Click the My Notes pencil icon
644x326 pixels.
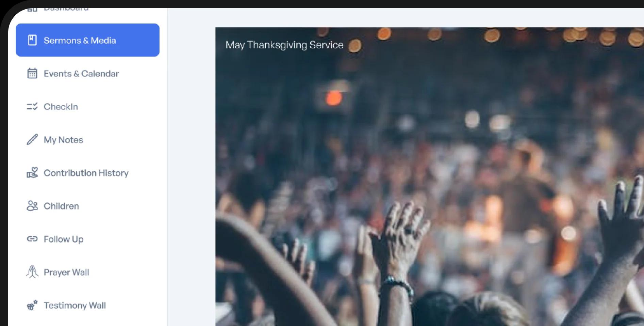tap(32, 140)
